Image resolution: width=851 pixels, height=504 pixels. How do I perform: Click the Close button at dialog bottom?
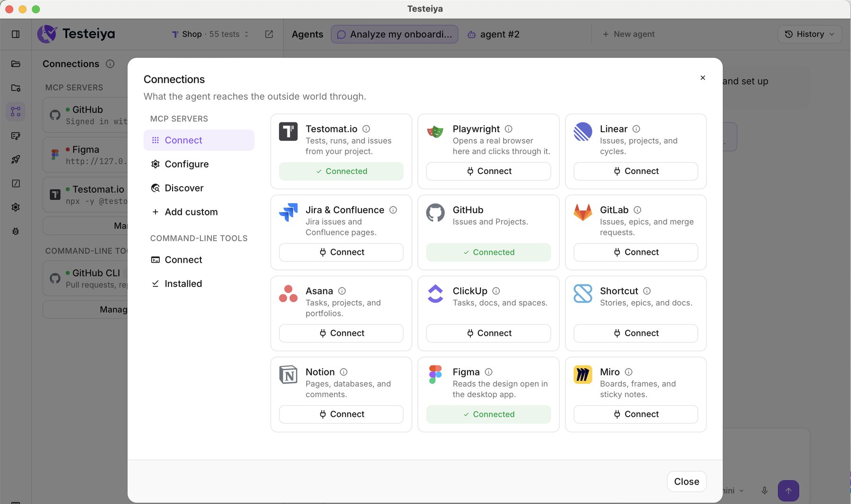(686, 481)
